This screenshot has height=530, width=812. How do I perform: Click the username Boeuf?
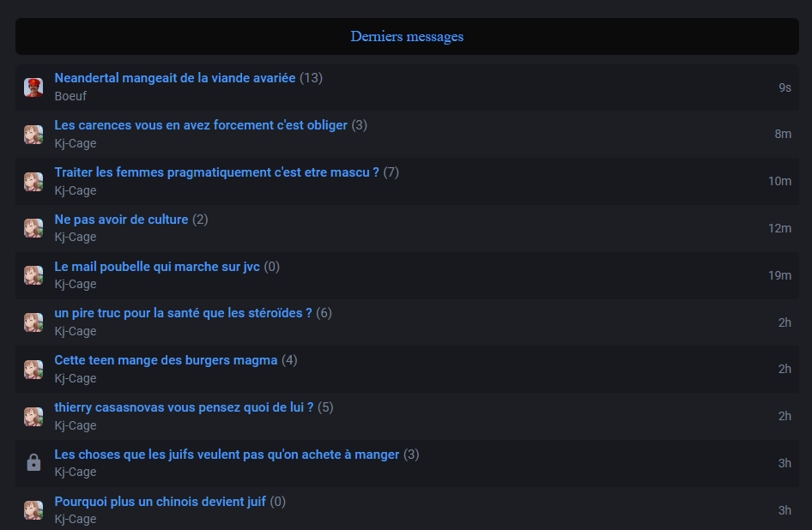tap(70, 96)
